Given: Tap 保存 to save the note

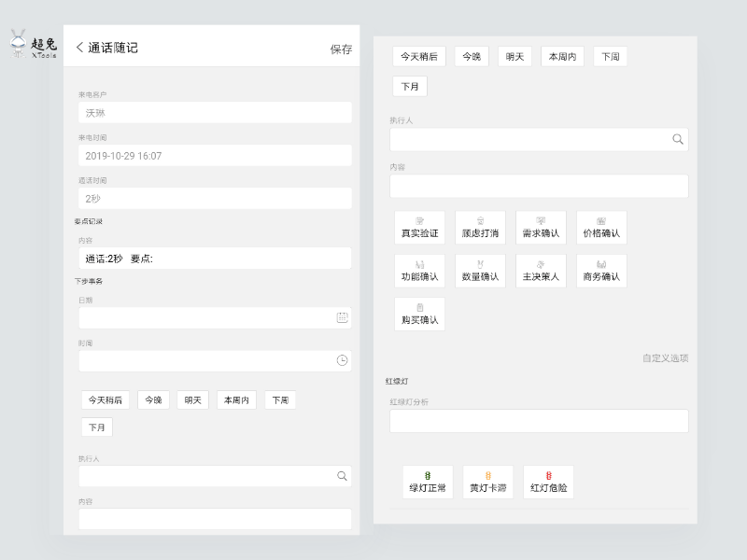Looking at the screenshot, I should point(341,49).
